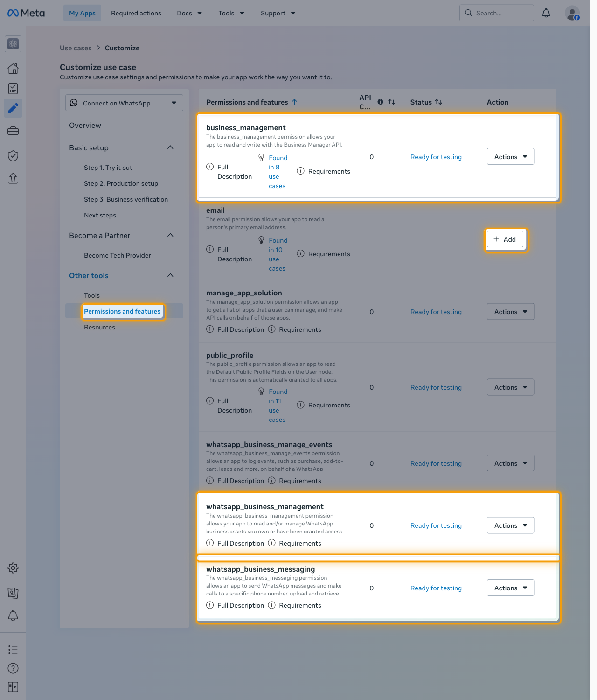The width and height of the screenshot is (597, 700).
Task: Open Become Tech Provider
Action: coord(118,255)
